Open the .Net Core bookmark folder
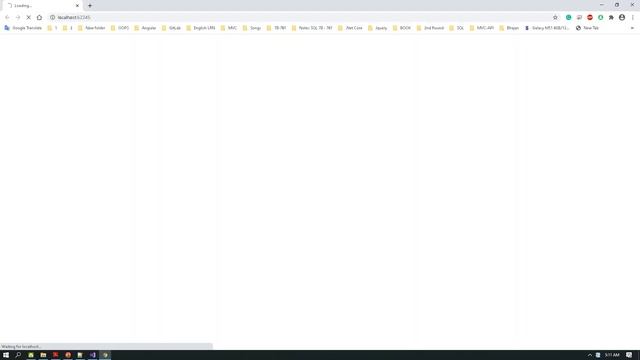640x360 pixels. coord(350,28)
